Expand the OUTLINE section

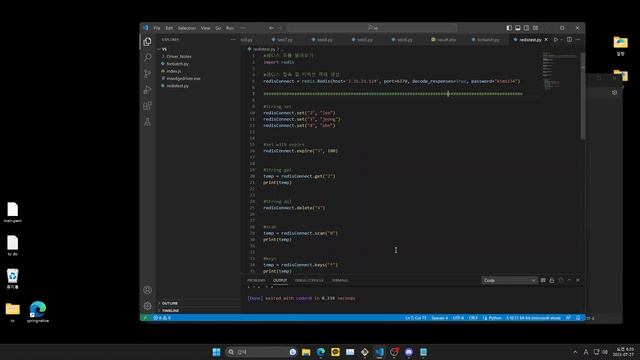point(169,303)
